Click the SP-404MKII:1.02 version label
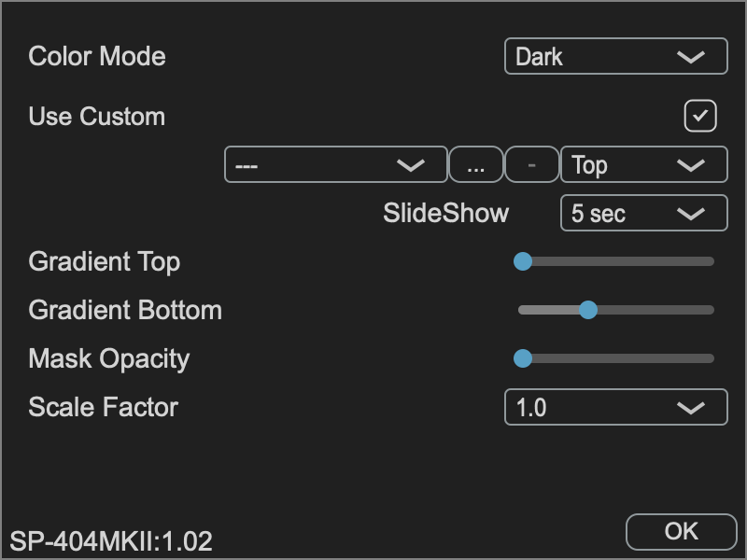The height and width of the screenshot is (560, 747). pos(111,540)
